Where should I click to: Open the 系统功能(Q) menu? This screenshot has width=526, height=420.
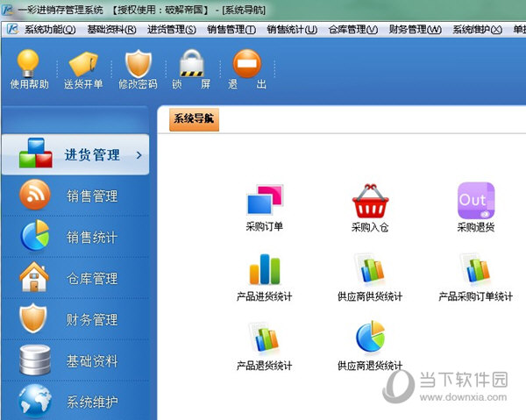tap(50, 30)
